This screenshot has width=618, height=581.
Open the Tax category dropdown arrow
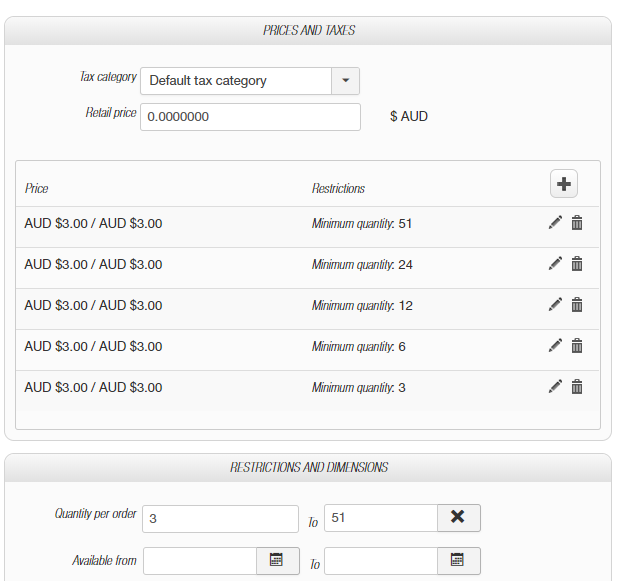(345, 81)
